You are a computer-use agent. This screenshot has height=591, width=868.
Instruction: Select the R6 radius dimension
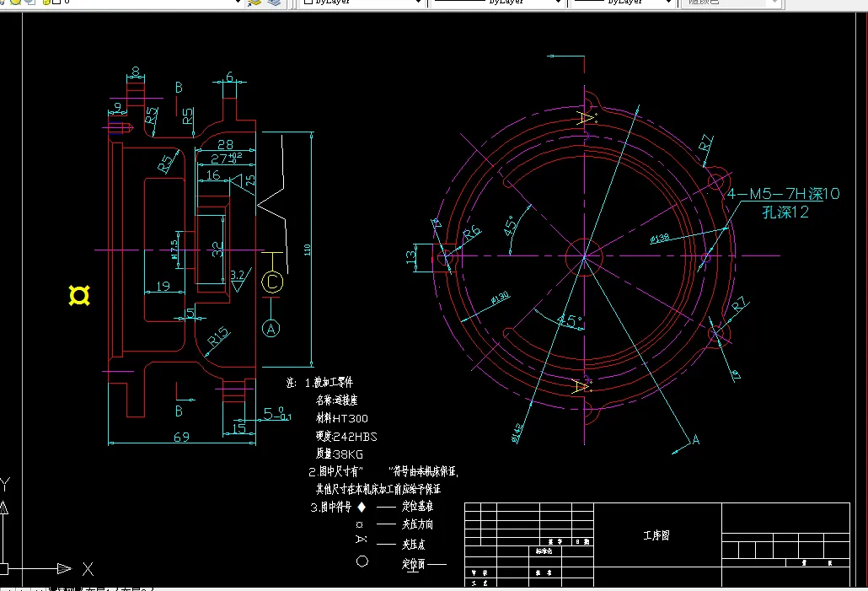pos(472,233)
